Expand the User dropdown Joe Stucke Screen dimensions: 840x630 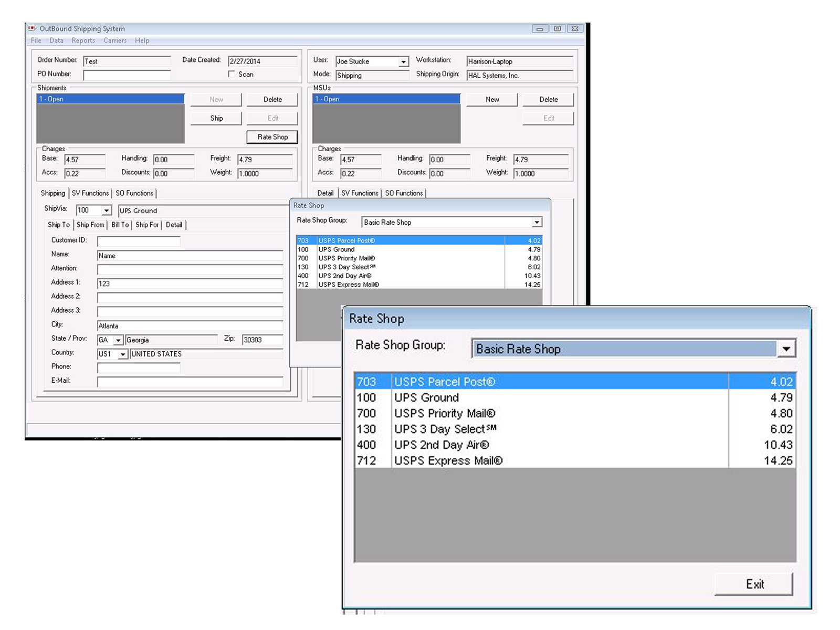pyautogui.click(x=403, y=62)
